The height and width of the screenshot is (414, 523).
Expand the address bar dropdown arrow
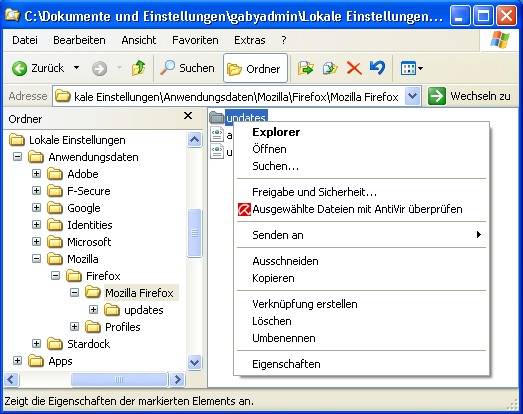click(x=412, y=96)
